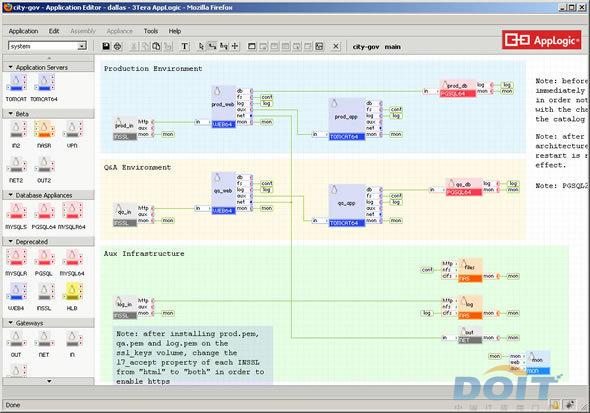Open the Assembly menu
Image resolution: width=590 pixels, height=413 pixels.
(83, 31)
